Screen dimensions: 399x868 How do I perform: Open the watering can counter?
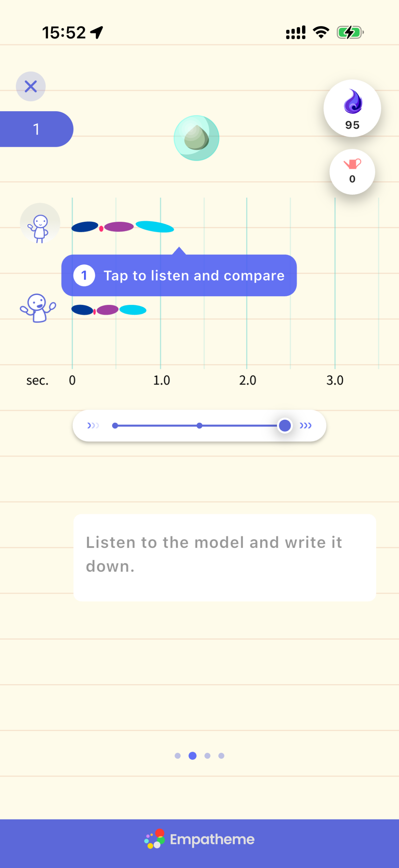[x=352, y=172]
